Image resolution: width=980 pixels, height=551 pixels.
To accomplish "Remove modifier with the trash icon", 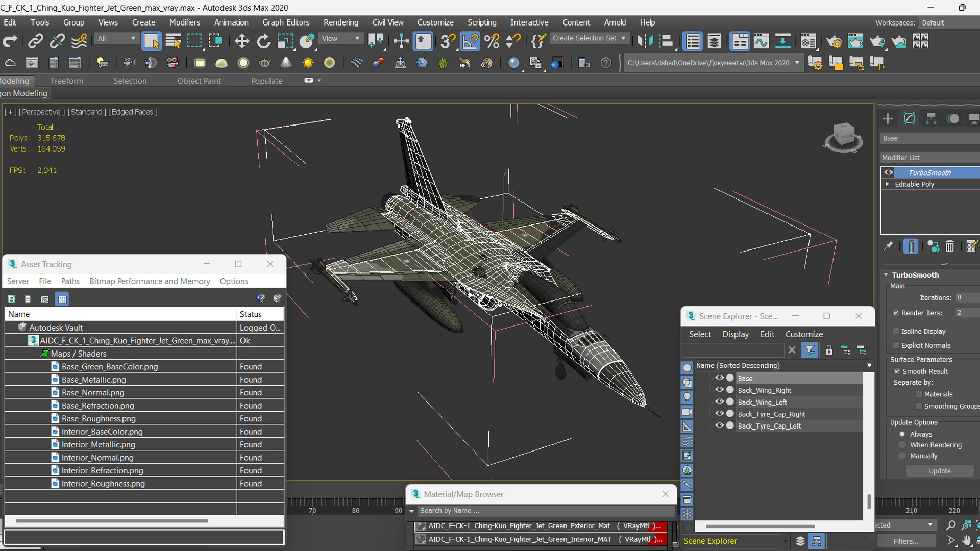I will (x=949, y=246).
